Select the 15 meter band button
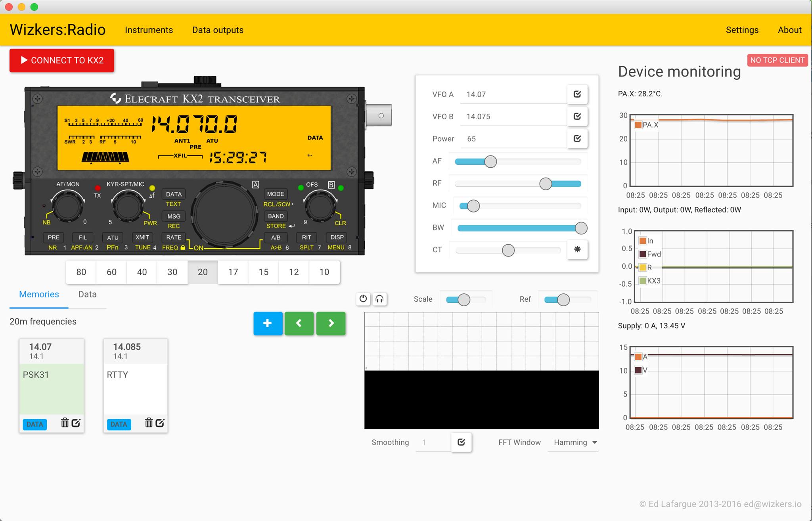Viewport: 812px width, 521px height. coord(263,272)
